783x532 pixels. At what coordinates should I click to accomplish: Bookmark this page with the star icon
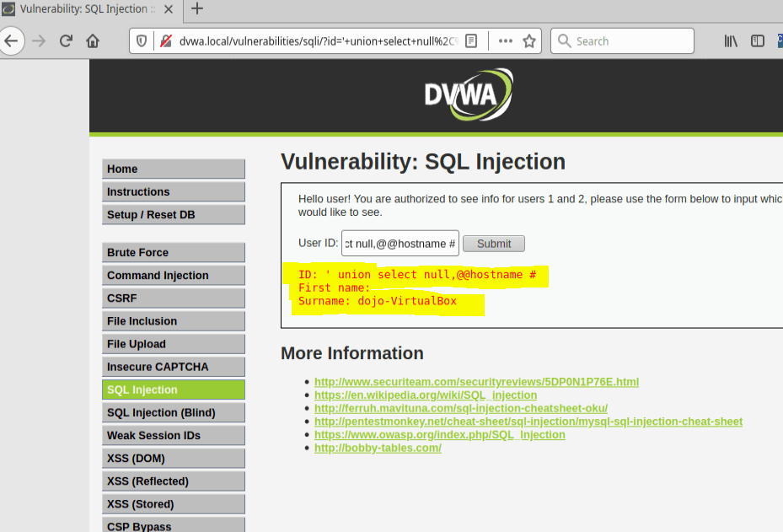(x=529, y=41)
